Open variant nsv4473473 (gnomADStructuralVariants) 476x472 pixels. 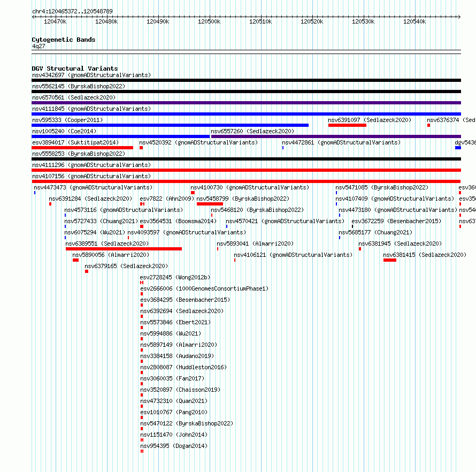pyautogui.click(x=93, y=187)
